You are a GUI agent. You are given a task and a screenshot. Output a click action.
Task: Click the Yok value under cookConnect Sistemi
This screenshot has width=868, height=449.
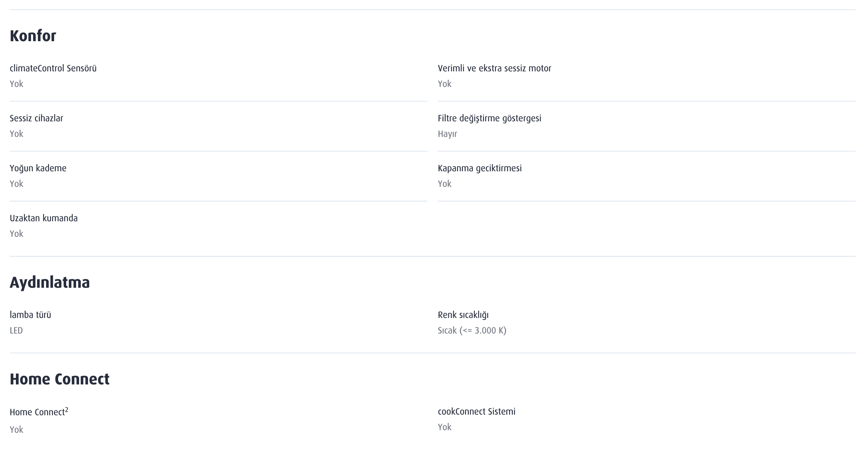(444, 427)
